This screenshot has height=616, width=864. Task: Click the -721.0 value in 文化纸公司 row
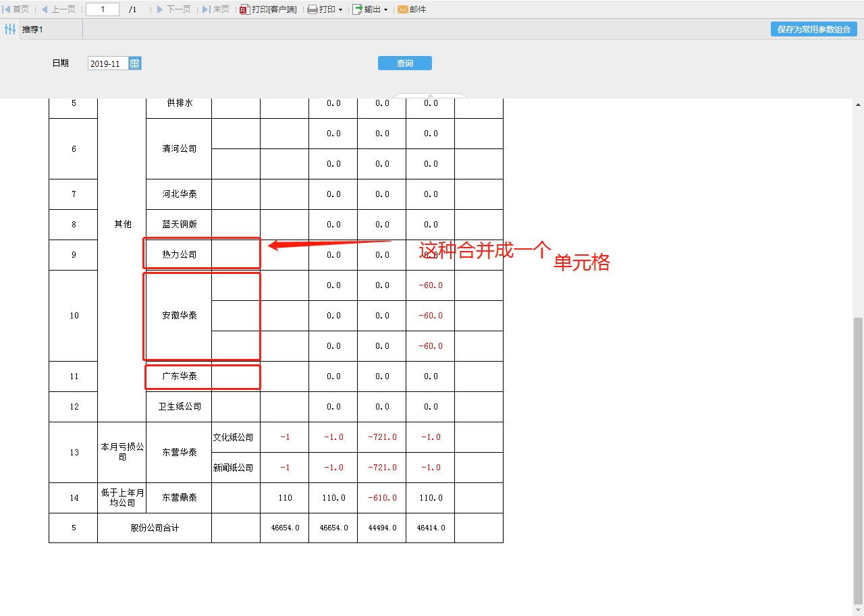coord(382,437)
